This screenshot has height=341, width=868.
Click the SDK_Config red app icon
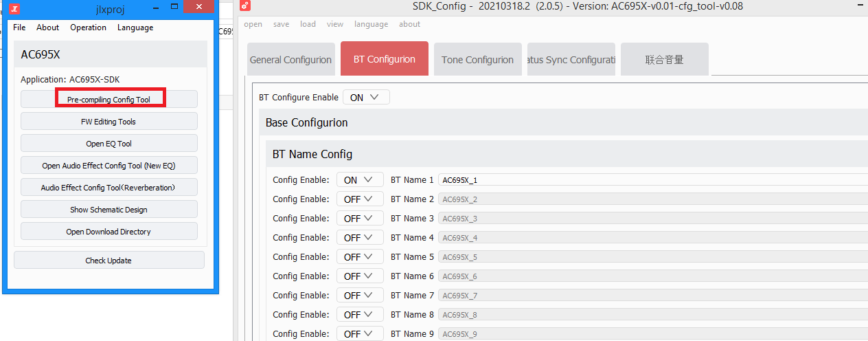(245, 6)
